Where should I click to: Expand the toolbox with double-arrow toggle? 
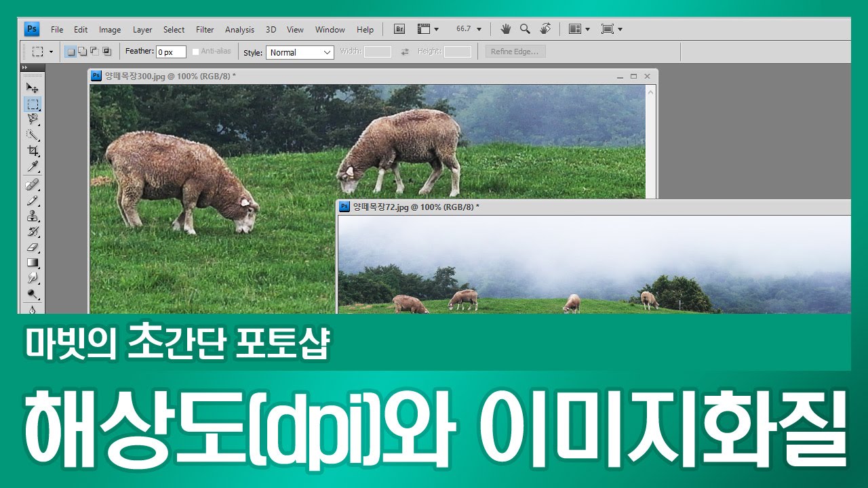[24, 68]
